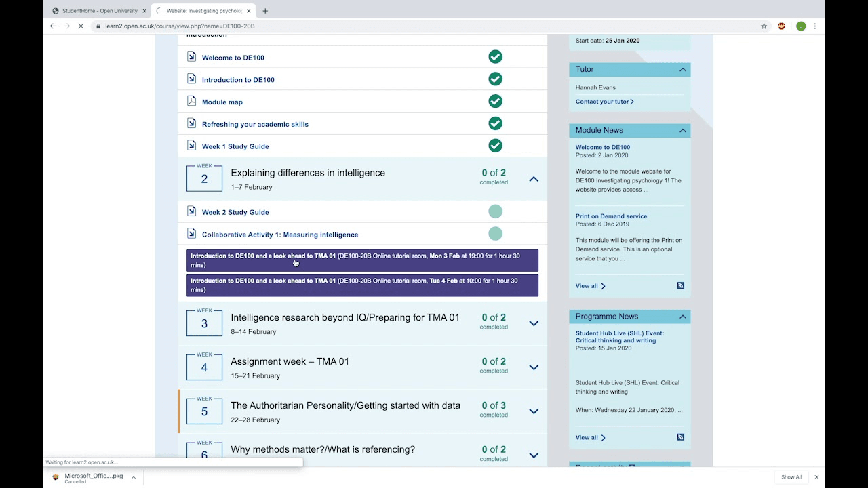Toggle completion for Refreshing your academic skills

[495, 123]
